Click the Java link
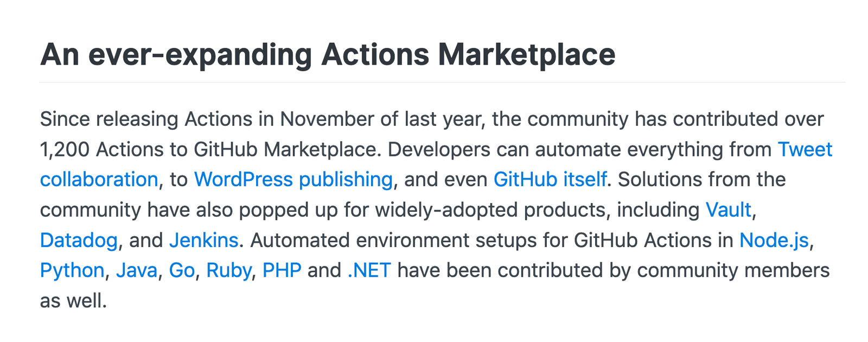Image resolution: width=868 pixels, height=342 pixels. click(136, 270)
